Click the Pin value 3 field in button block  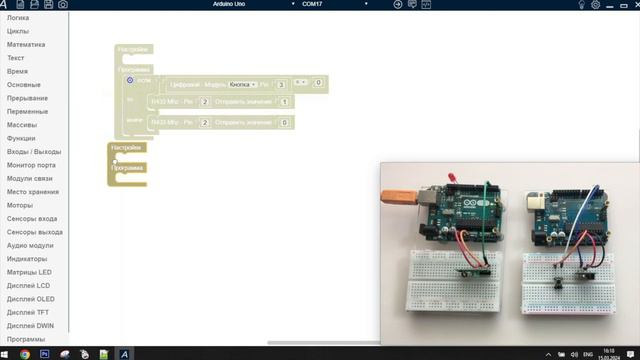point(281,85)
